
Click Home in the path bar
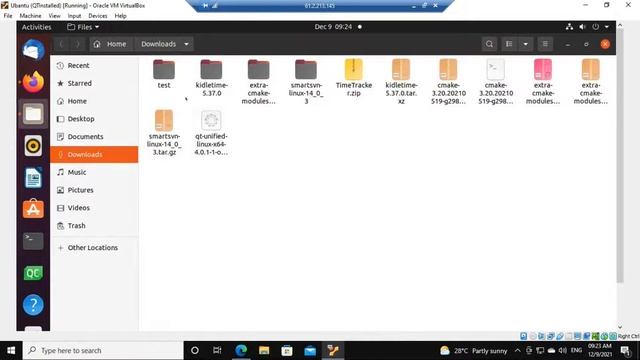(x=110, y=44)
